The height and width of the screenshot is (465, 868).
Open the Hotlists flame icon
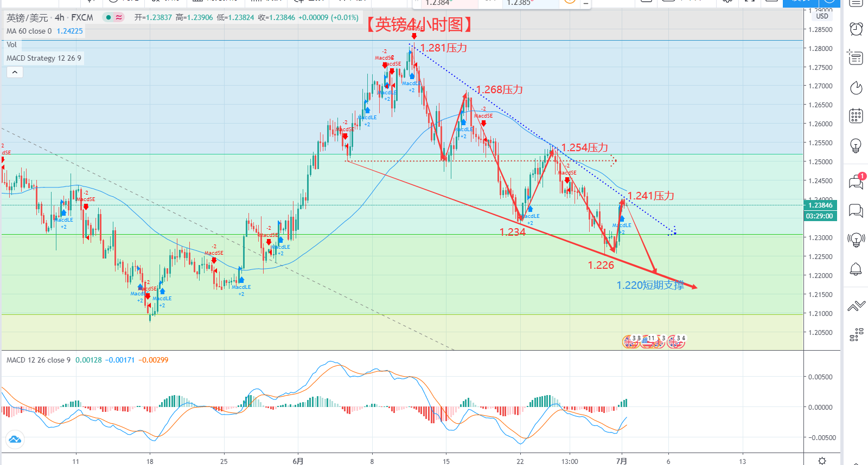(856, 87)
